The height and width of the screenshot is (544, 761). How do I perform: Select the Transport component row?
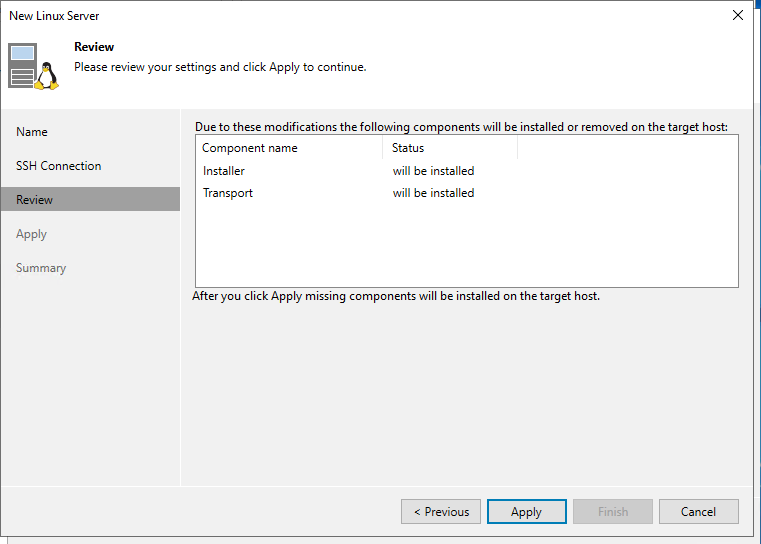coord(228,193)
